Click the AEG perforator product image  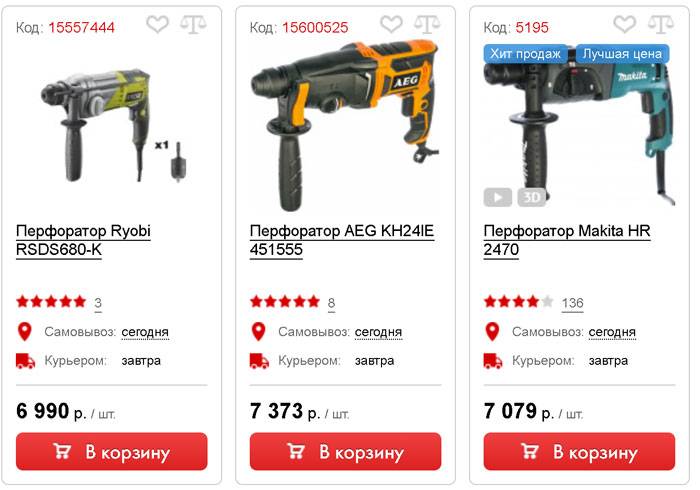tap(346, 125)
